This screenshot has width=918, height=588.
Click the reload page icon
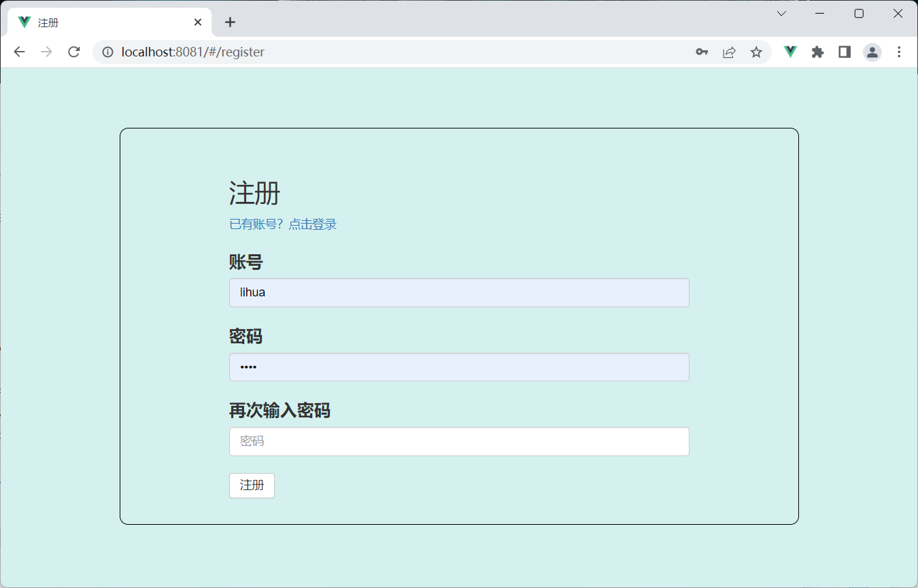pyautogui.click(x=73, y=52)
